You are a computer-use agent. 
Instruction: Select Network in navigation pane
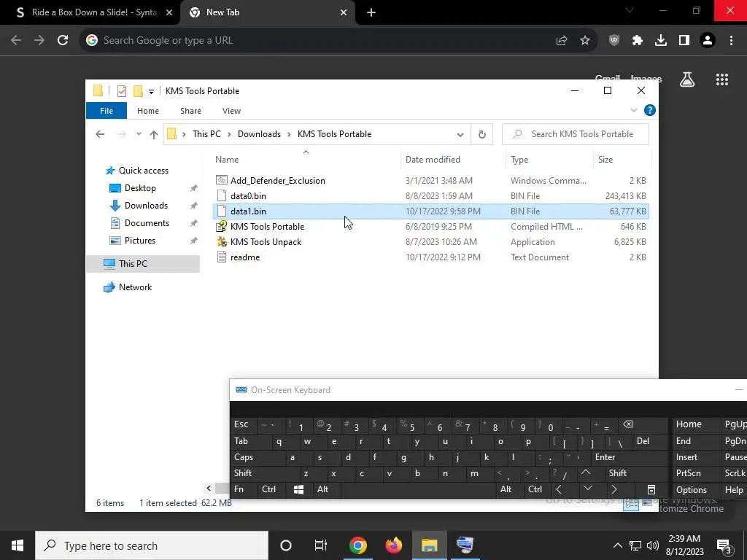[135, 287]
